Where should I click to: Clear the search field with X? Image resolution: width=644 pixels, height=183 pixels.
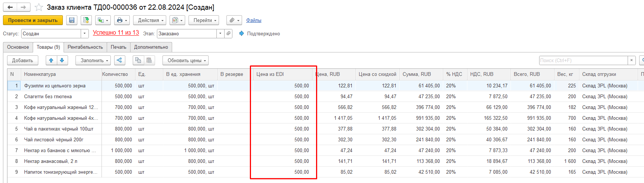point(631,60)
